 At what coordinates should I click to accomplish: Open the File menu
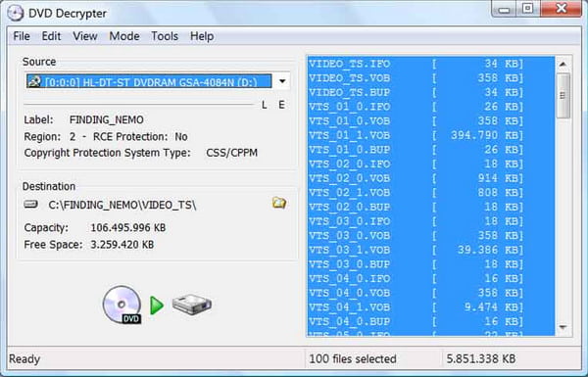(22, 36)
